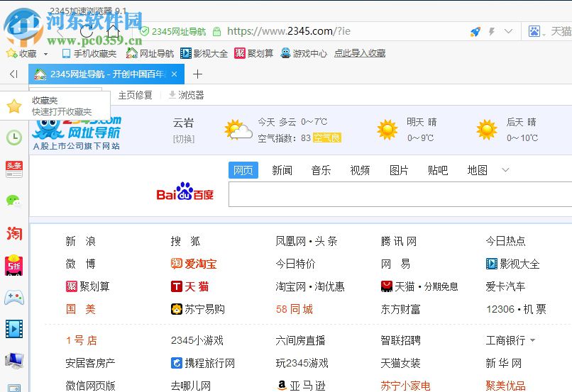Click 点此导入收藏 link

click(360, 54)
